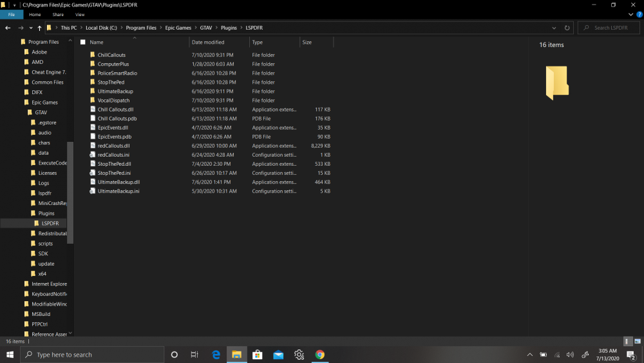
Task: Select the EpicEvents.pdb file name
Action: [115, 137]
